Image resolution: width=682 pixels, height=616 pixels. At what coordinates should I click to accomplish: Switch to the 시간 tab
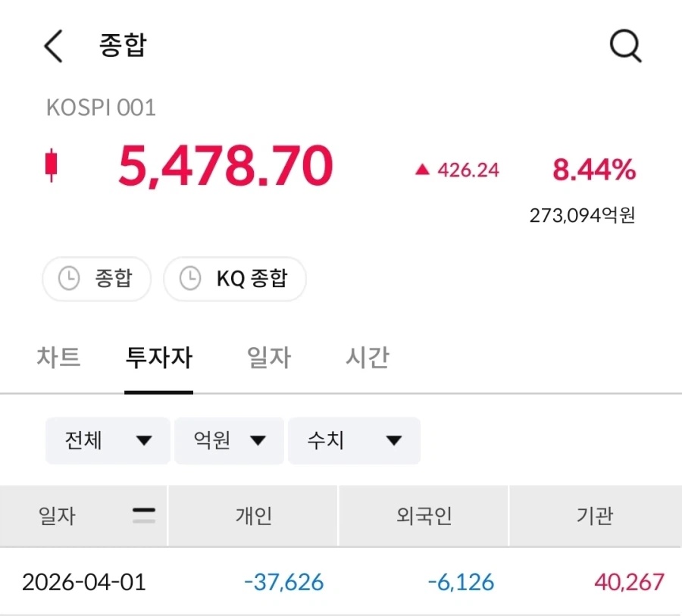point(368,357)
